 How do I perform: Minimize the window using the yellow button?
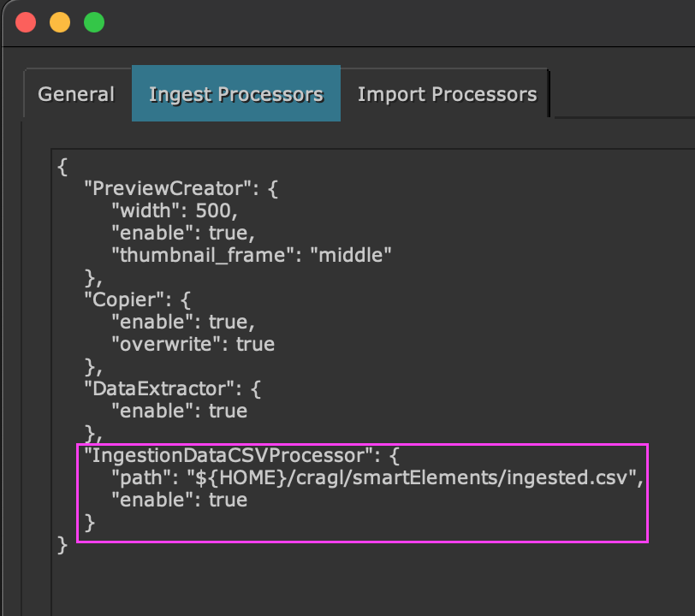[x=60, y=22]
